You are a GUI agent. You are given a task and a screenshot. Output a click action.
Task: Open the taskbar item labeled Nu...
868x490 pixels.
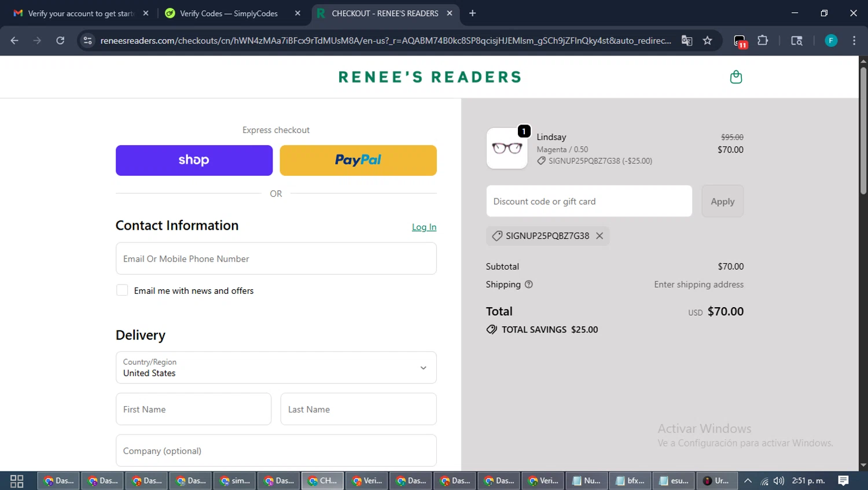click(x=587, y=481)
